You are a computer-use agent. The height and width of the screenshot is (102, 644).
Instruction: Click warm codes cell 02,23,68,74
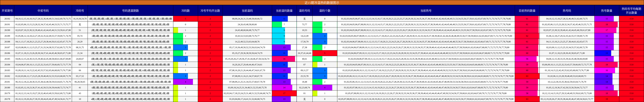coord(304,88)
